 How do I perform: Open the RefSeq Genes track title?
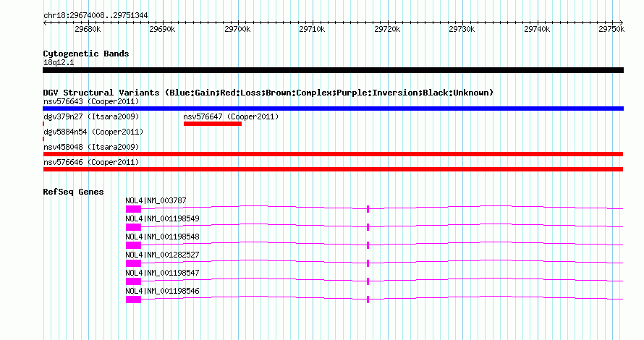(x=74, y=192)
